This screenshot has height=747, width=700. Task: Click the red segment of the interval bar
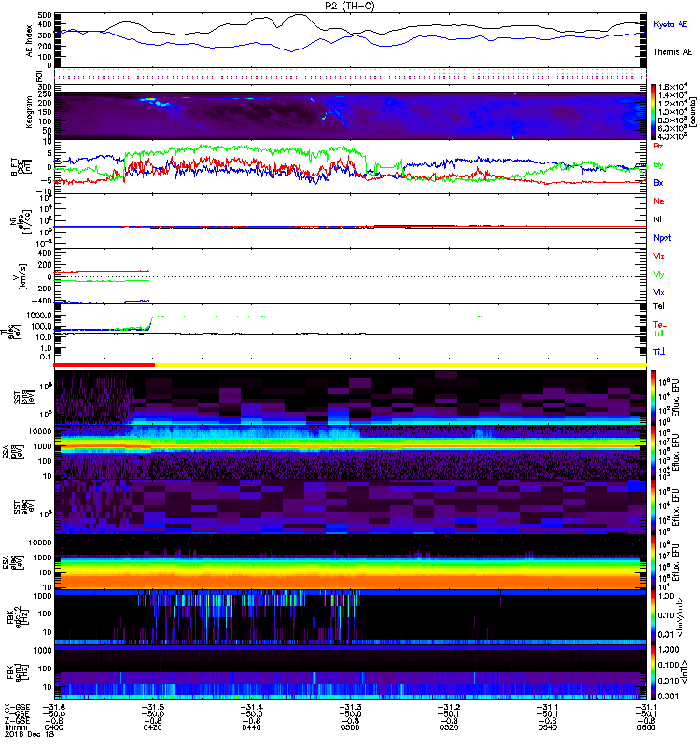coord(105,365)
